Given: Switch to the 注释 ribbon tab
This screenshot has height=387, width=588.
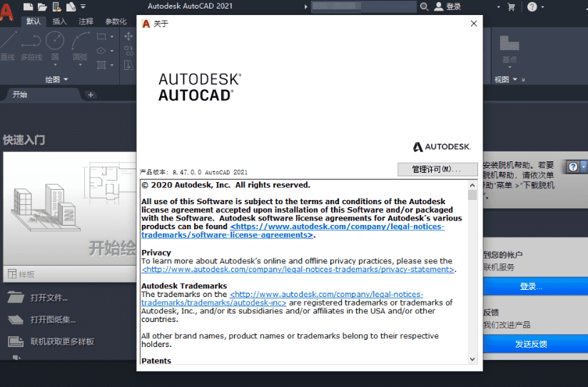Looking at the screenshot, I should pyautogui.click(x=86, y=21).
